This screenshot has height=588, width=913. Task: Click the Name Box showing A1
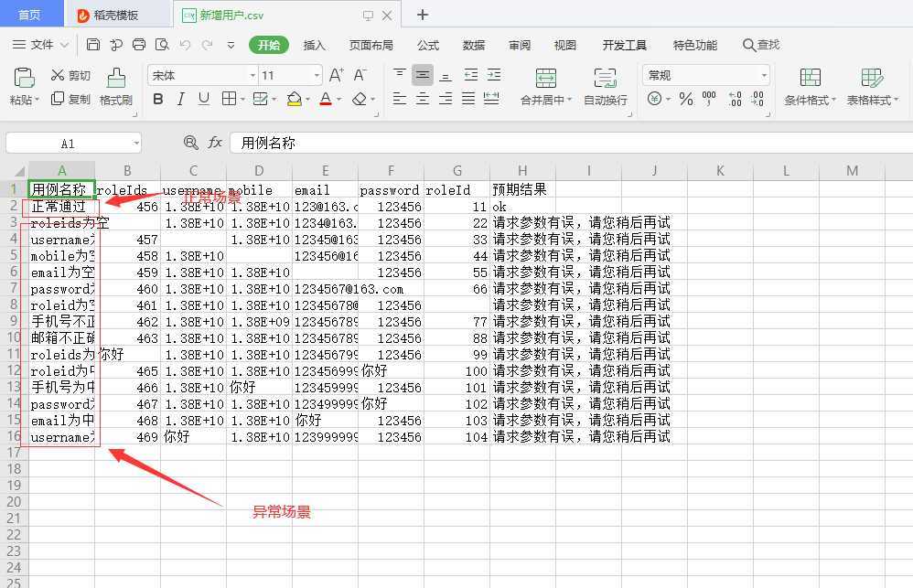point(69,144)
